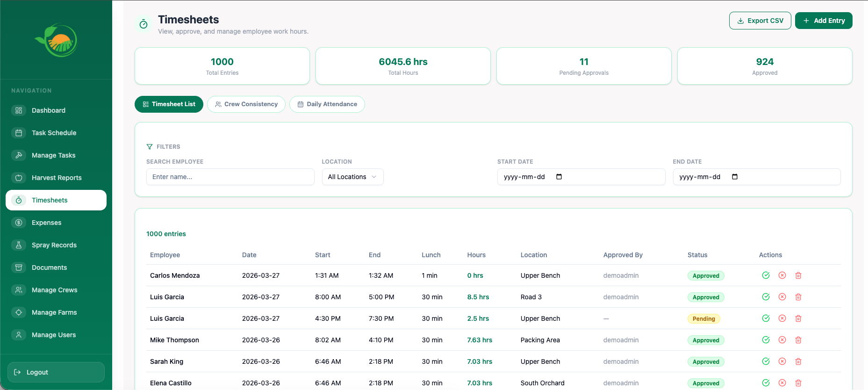868x390 pixels.
Task: Delete Carlos Mendoza's timesheet entry
Action: coord(798,275)
